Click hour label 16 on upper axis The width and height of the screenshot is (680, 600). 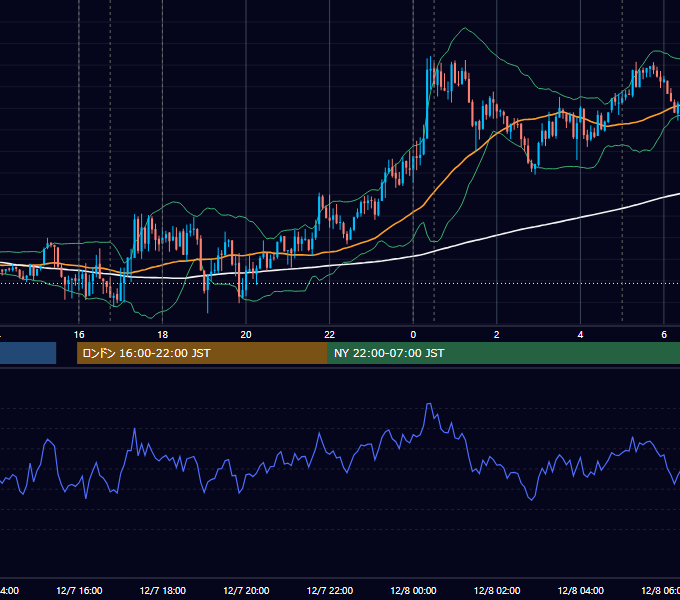tap(79, 335)
